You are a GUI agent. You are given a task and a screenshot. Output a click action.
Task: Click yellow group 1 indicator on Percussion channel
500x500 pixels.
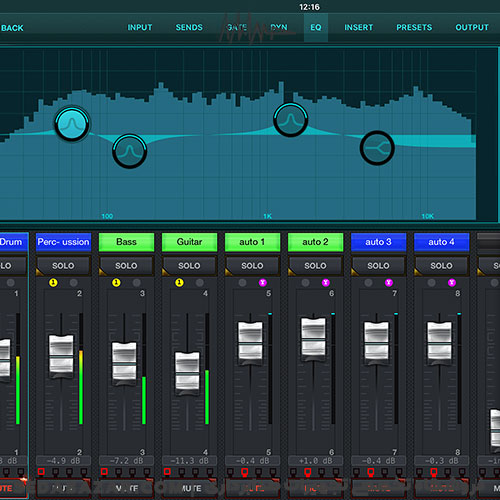pos(53,283)
